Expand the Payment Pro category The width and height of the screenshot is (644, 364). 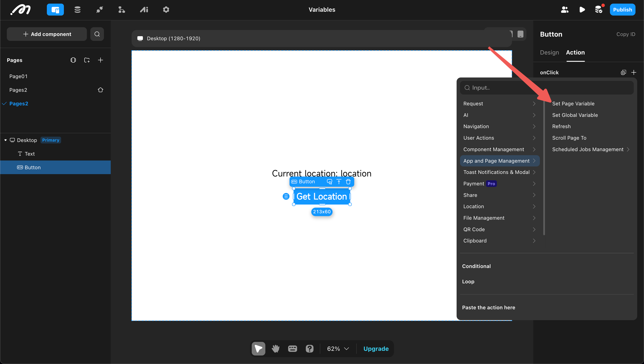click(500, 184)
